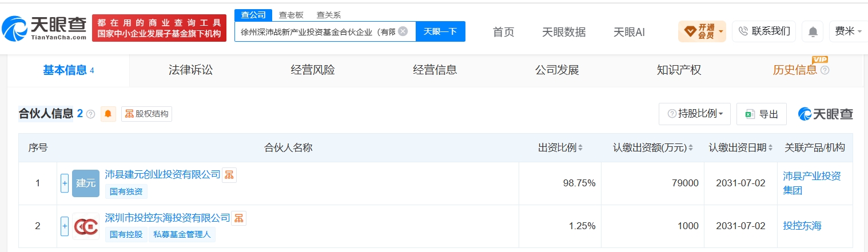Click help icon next to 历史信息
The image size is (868, 252).
[825, 70]
